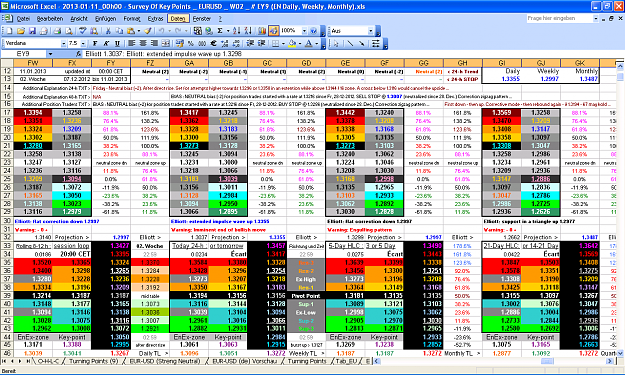Sort descending using the Z-A icon
This screenshot has width=625, height=375.
tap(248, 31)
